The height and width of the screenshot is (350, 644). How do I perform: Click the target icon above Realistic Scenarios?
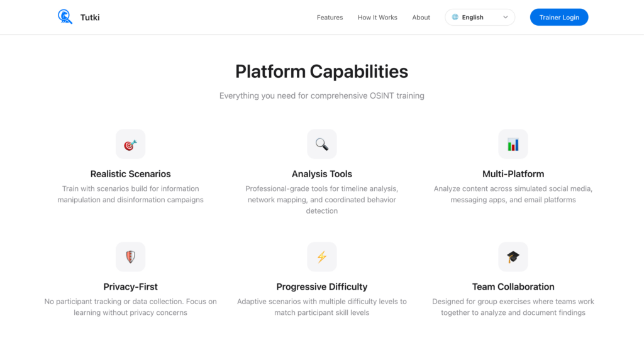click(130, 145)
